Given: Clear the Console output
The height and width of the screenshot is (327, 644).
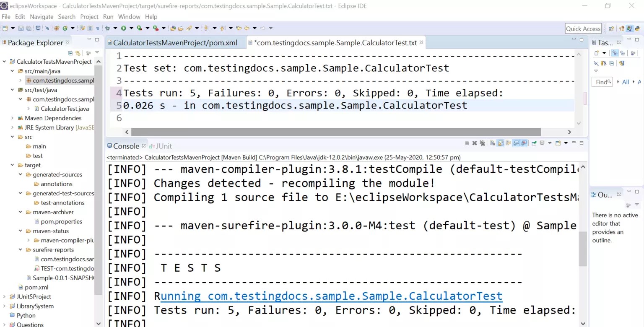Looking at the screenshot, I should click(x=493, y=143).
